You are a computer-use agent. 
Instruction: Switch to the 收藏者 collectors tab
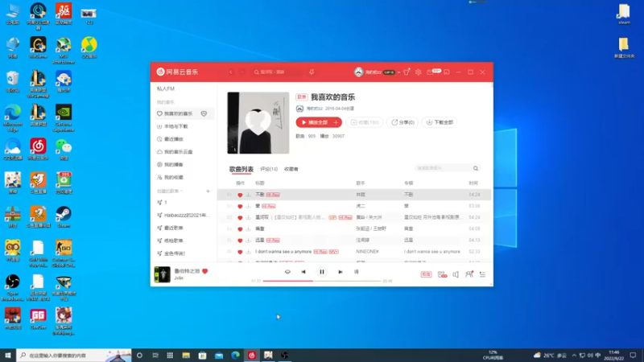coord(291,169)
